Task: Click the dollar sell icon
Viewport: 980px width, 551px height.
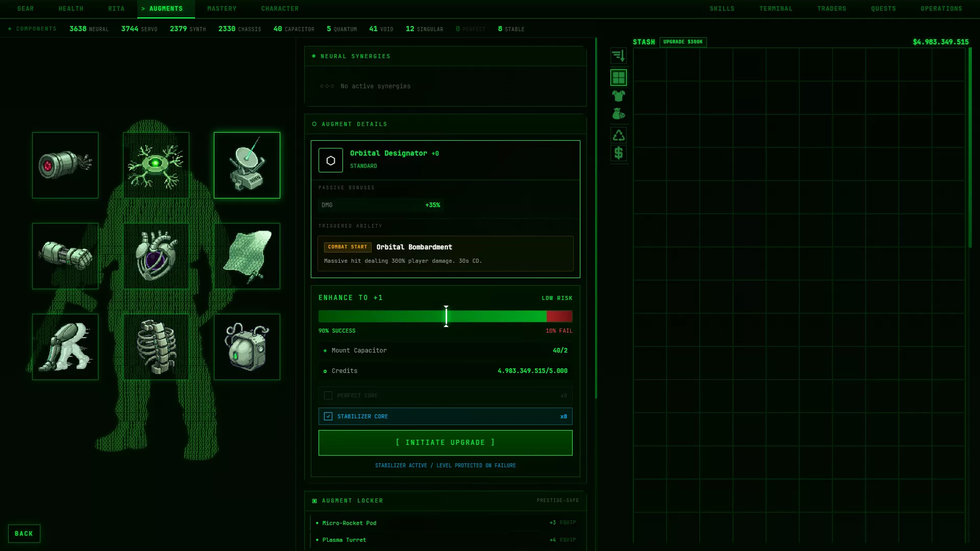Action: tap(619, 153)
